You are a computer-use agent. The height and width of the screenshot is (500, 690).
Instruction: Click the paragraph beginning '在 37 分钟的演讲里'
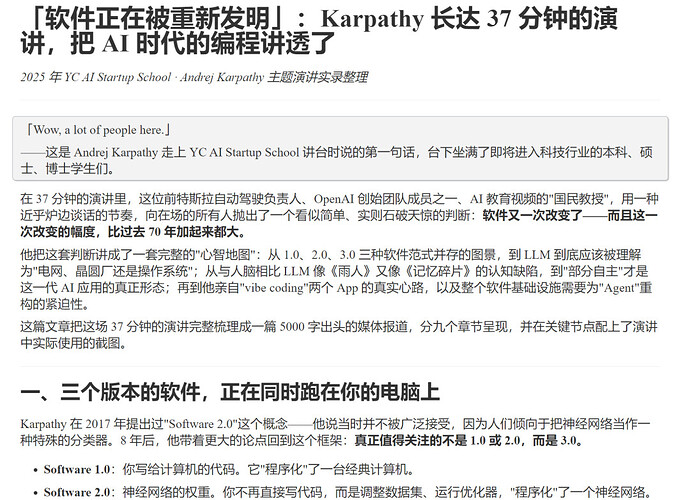tap(339, 215)
